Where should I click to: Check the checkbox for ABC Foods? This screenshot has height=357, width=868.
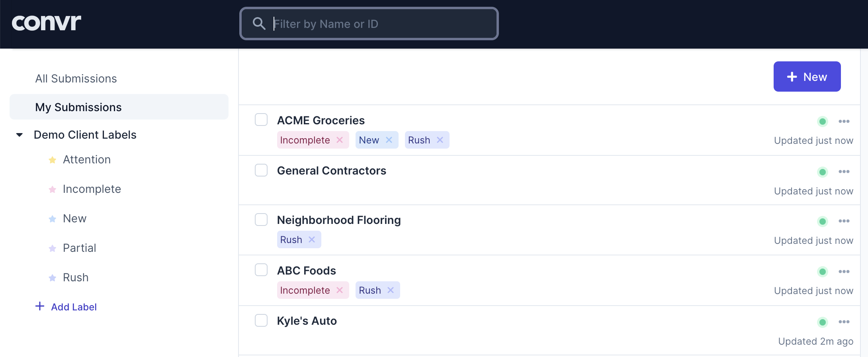pos(261,270)
